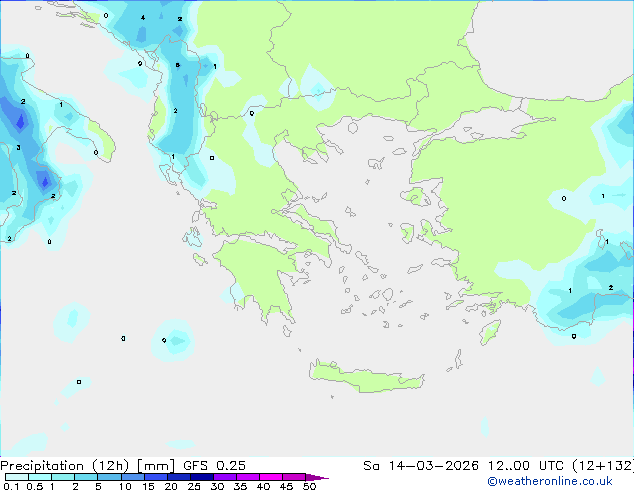Click the '12:00 UTC' time text
This screenshot has height=490, width=634.
526,466
